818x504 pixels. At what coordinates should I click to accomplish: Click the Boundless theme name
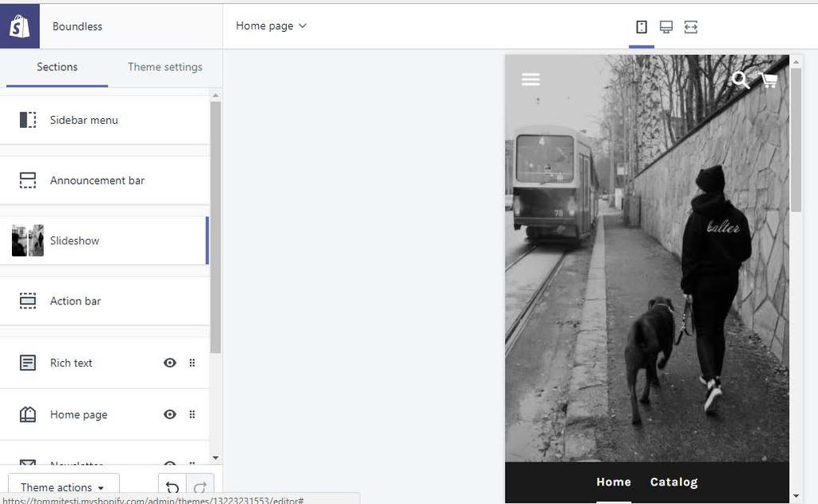77,26
